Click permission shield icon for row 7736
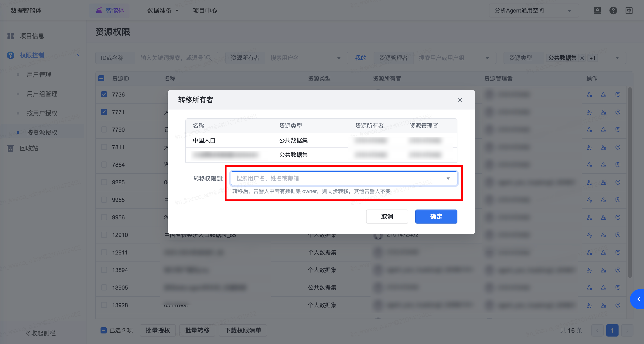644x344 pixels. point(618,95)
